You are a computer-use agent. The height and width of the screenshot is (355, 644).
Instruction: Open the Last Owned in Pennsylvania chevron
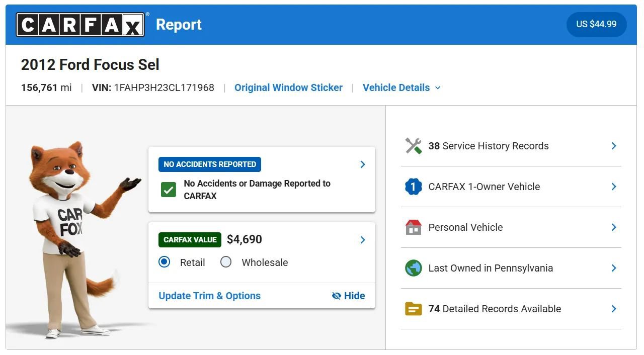click(x=614, y=268)
